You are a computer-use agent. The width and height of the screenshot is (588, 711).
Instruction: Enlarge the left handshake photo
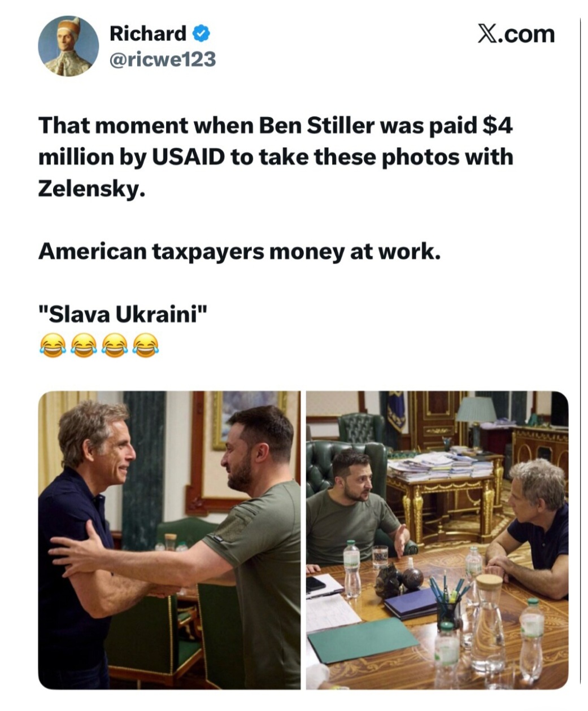click(169, 540)
